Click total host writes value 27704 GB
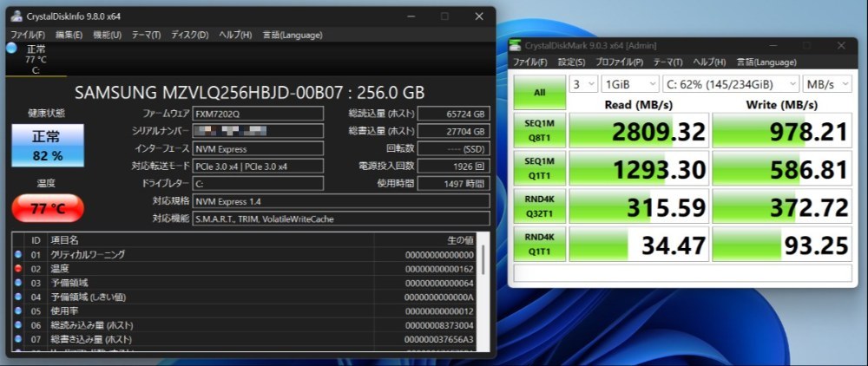 [x=453, y=131]
